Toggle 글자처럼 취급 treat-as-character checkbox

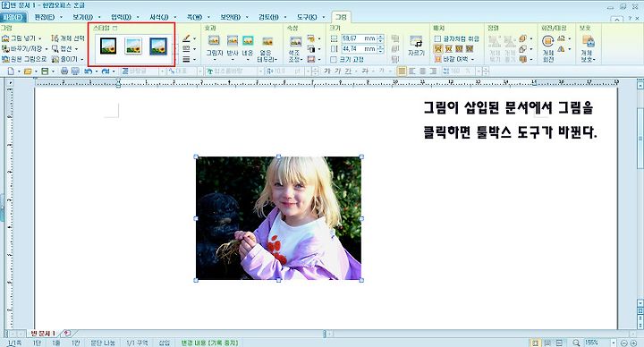(437, 38)
